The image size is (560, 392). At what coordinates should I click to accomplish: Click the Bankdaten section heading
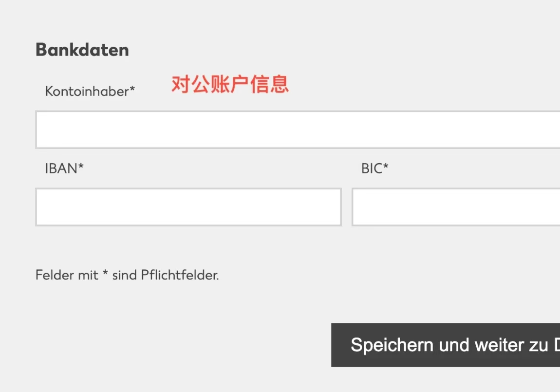tap(82, 50)
